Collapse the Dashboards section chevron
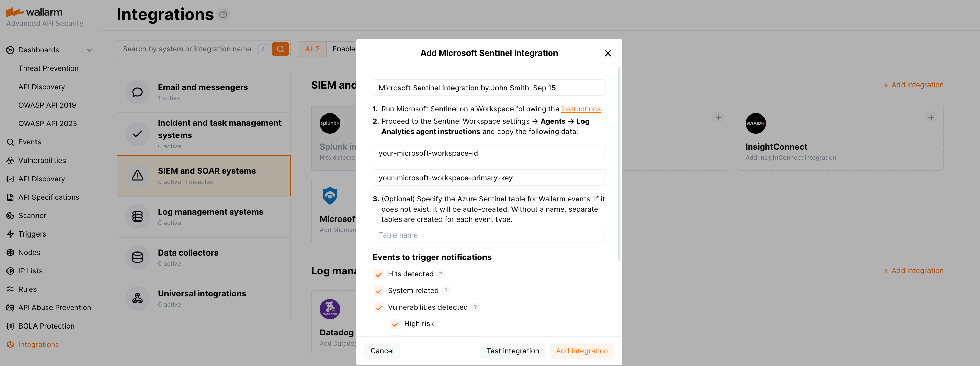980x366 pixels. pyautogui.click(x=90, y=50)
